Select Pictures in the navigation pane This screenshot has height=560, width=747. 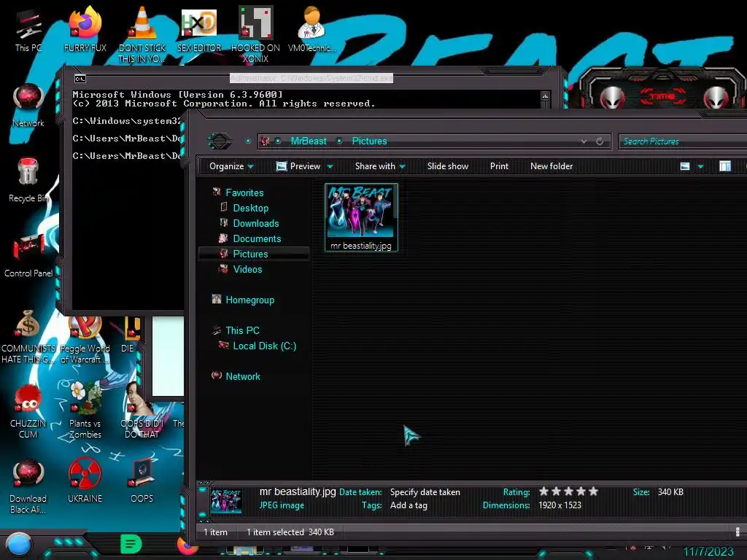click(x=250, y=254)
